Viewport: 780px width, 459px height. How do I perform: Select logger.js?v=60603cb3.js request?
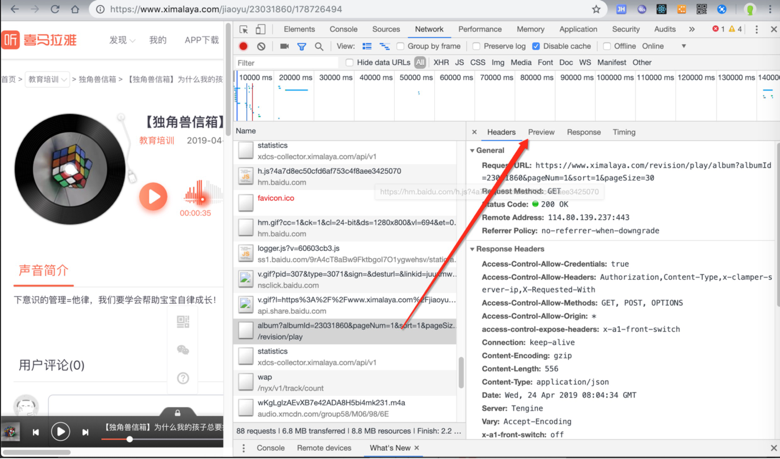[345, 254]
